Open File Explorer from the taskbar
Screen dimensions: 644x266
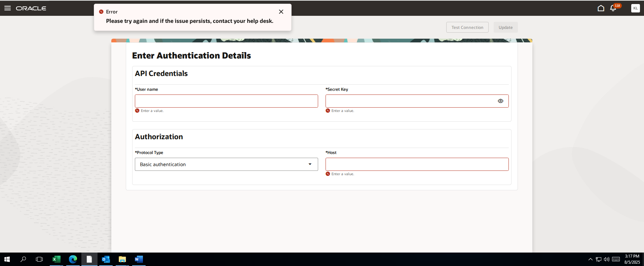click(122, 259)
